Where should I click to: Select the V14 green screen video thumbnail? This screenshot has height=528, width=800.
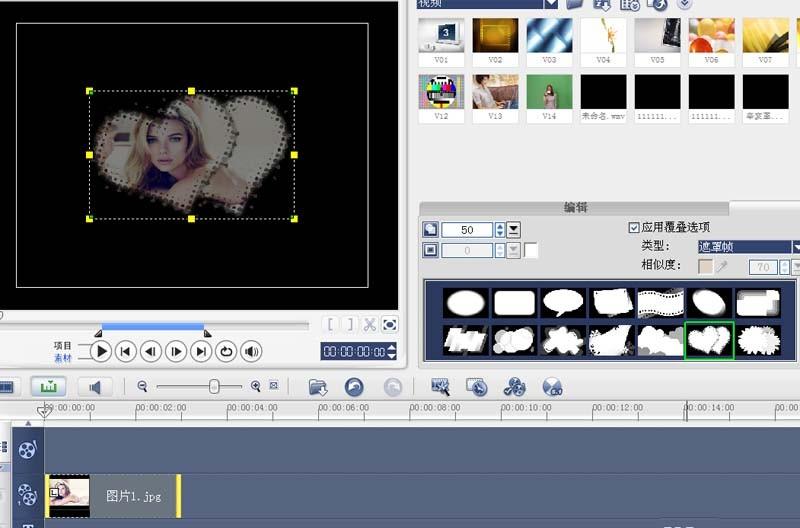point(549,92)
